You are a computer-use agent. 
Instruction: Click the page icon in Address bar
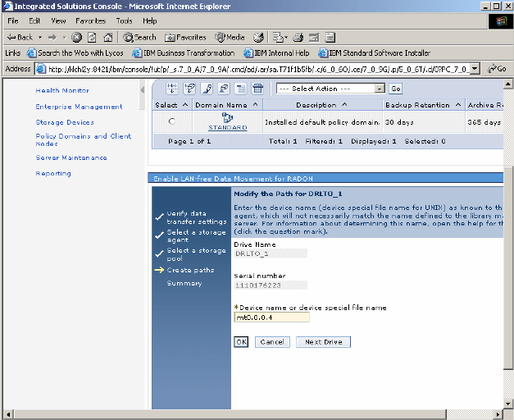point(41,69)
